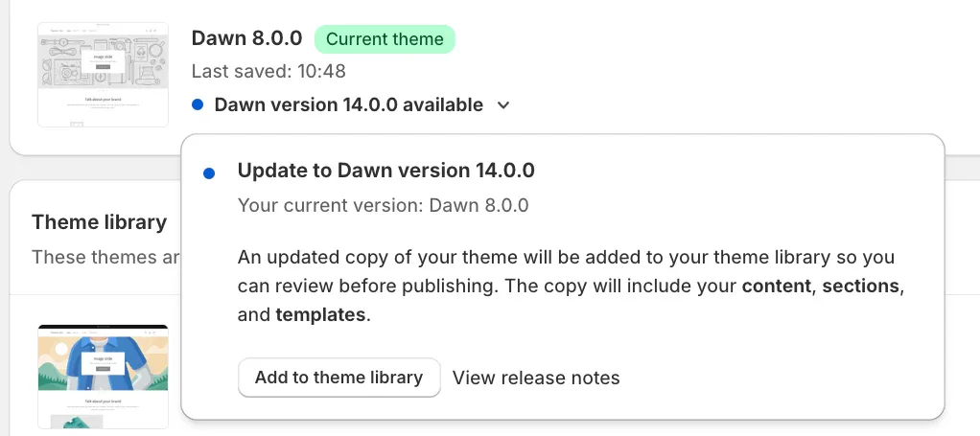The image size is (980, 436).
Task: Toggle the Dawn version 14.0.0 available label
Action: 349,105
